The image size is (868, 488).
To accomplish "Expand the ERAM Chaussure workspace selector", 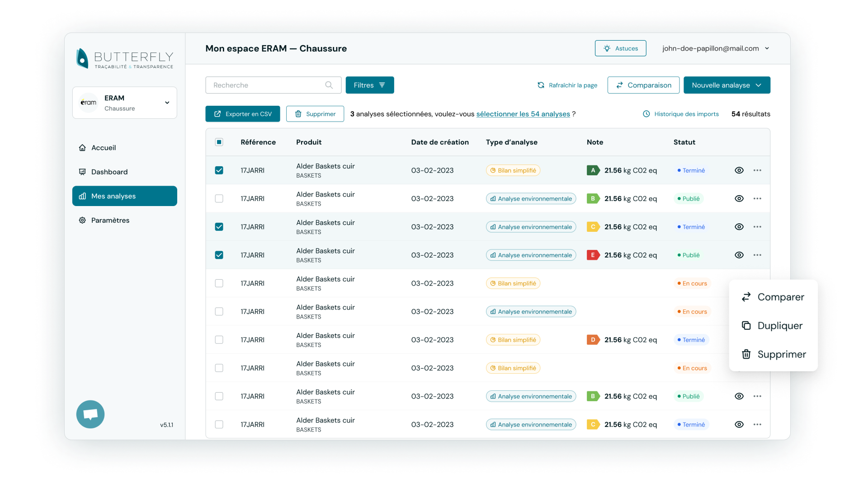I will point(125,103).
